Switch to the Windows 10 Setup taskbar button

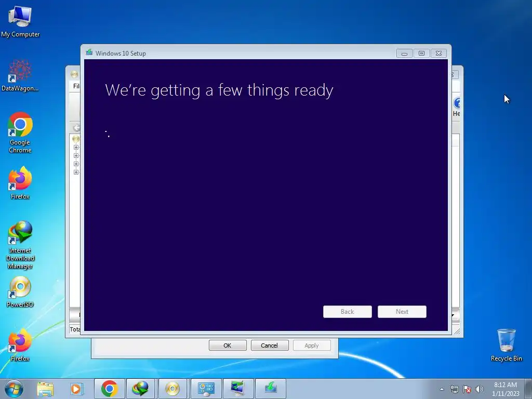tap(270, 389)
